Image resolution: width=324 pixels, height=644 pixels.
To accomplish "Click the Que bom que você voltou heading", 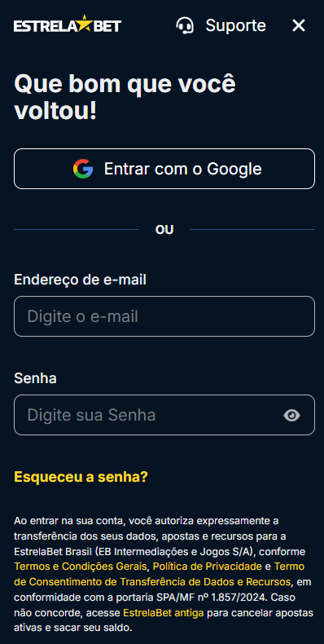I will (x=125, y=97).
